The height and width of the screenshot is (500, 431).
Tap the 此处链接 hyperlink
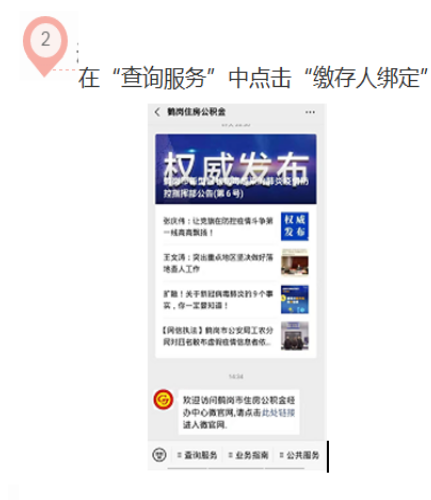click(278, 413)
